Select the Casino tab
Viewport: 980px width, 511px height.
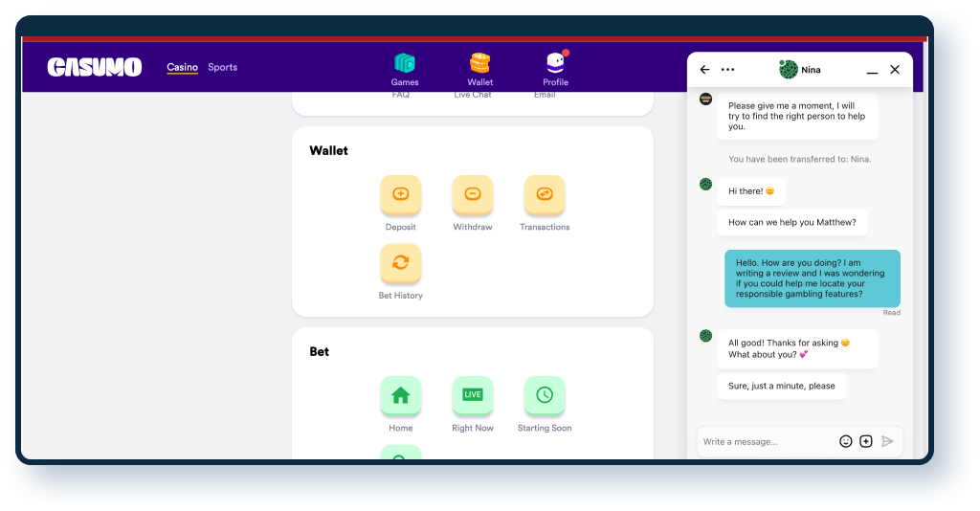pos(182,67)
